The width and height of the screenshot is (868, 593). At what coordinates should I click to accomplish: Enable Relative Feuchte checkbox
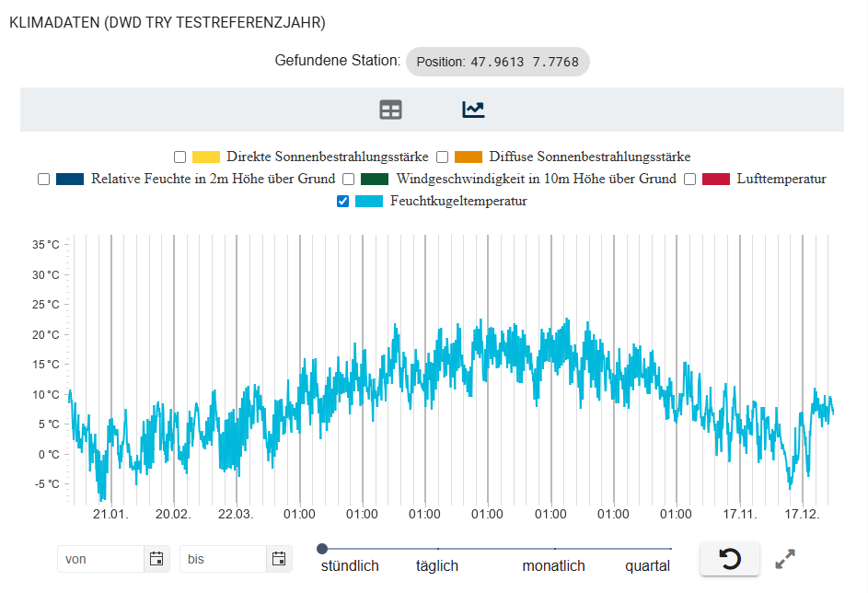point(43,180)
